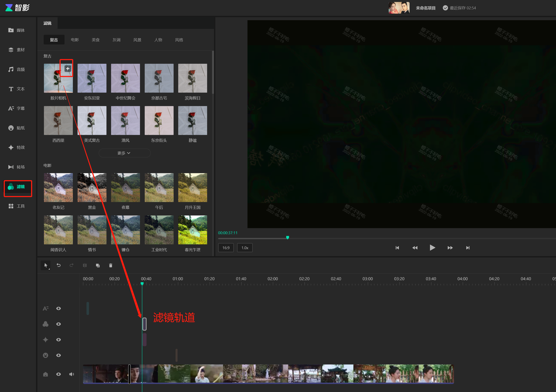This screenshot has width=556, height=392.
Task: Open the 媒体 media panel
Action: click(17, 30)
